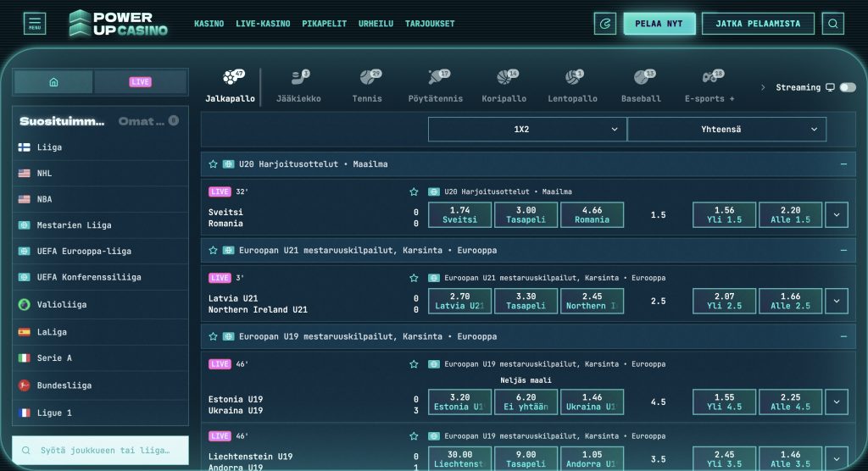Open the hamburger menu icon
Image resolution: width=868 pixels, height=471 pixels.
(x=34, y=23)
